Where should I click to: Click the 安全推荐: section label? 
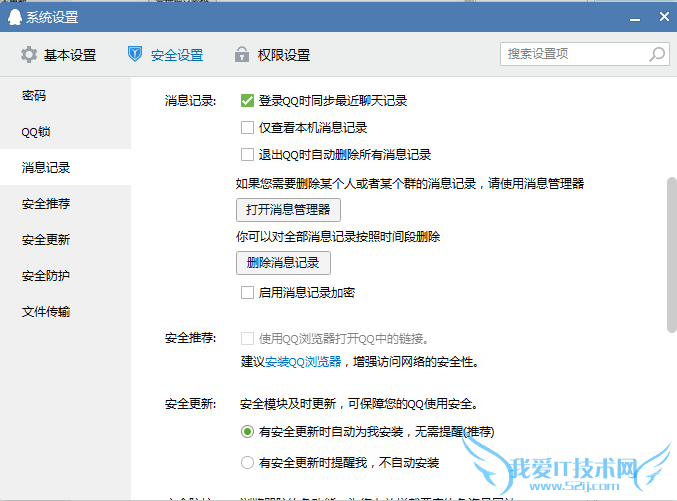(190, 338)
